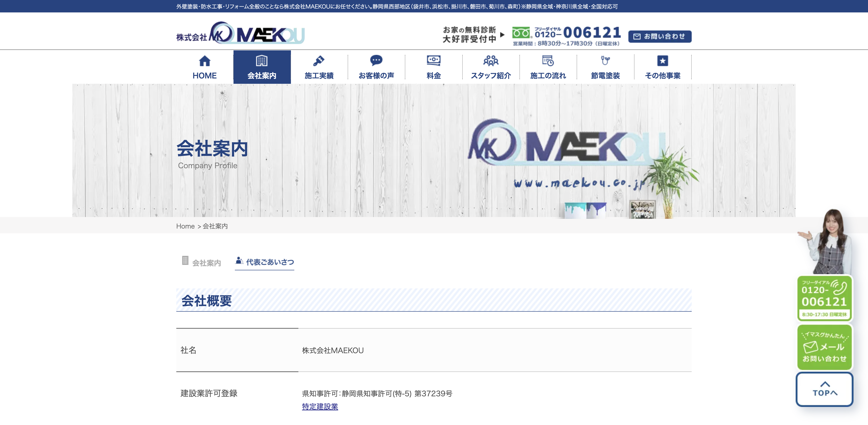Click the top blue bar tagline text
The image size is (868, 425).
click(x=397, y=6)
